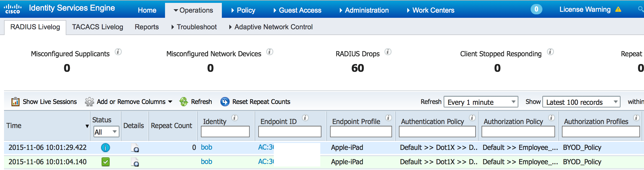
Task: Click the Show Live Sessions icon
Action: coord(15,102)
